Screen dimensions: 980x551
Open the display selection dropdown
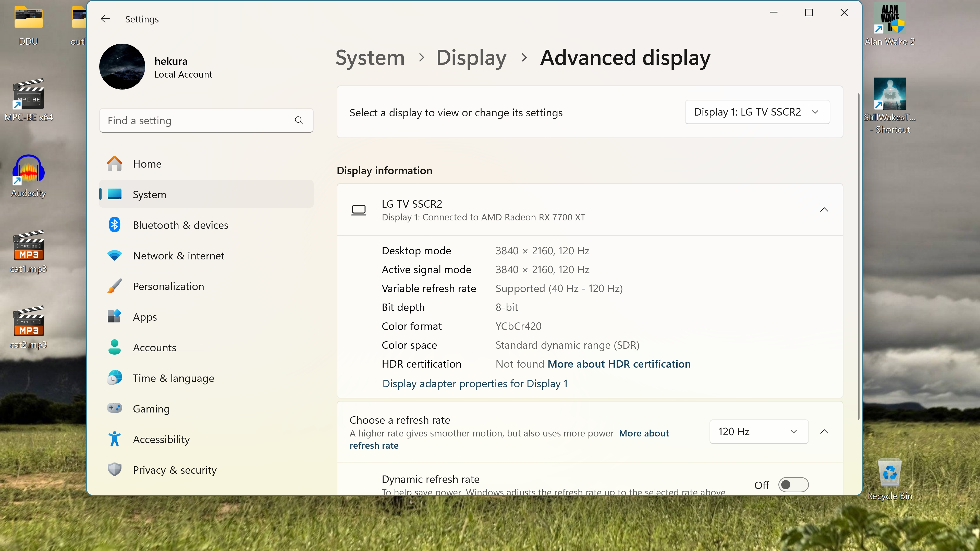[757, 112]
